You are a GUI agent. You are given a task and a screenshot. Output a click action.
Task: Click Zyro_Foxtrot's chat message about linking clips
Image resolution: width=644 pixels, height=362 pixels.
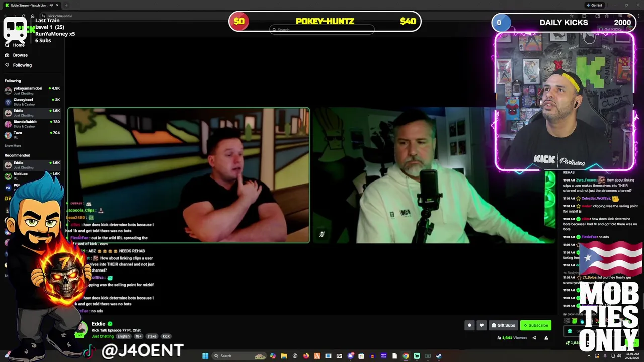(x=600, y=185)
